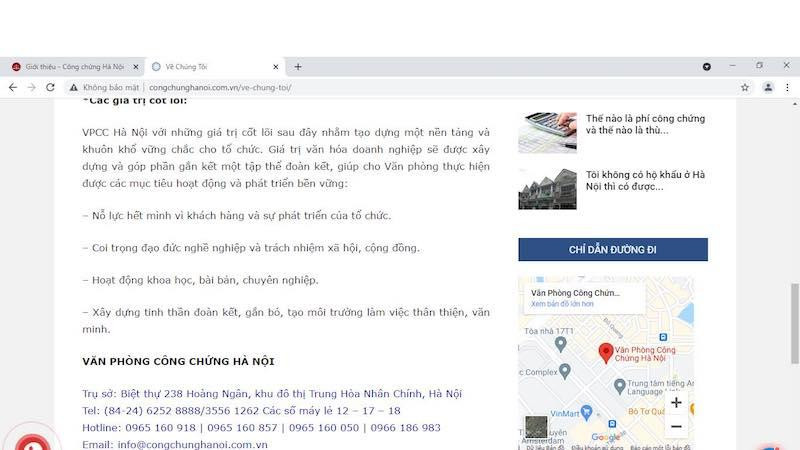Open Chrome three-dot menu
800x450 pixels.
[787, 88]
